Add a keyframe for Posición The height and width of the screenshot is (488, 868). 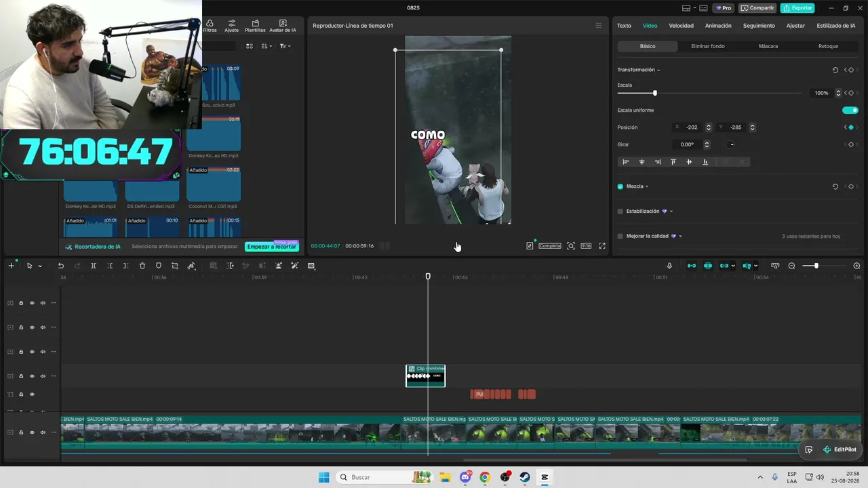point(851,127)
